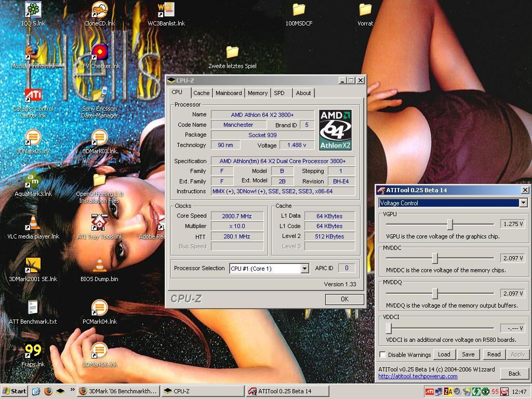This screenshot has height=399, width=532.
Task: Click the MVDDC voltage slider handle
Action: [435, 258]
